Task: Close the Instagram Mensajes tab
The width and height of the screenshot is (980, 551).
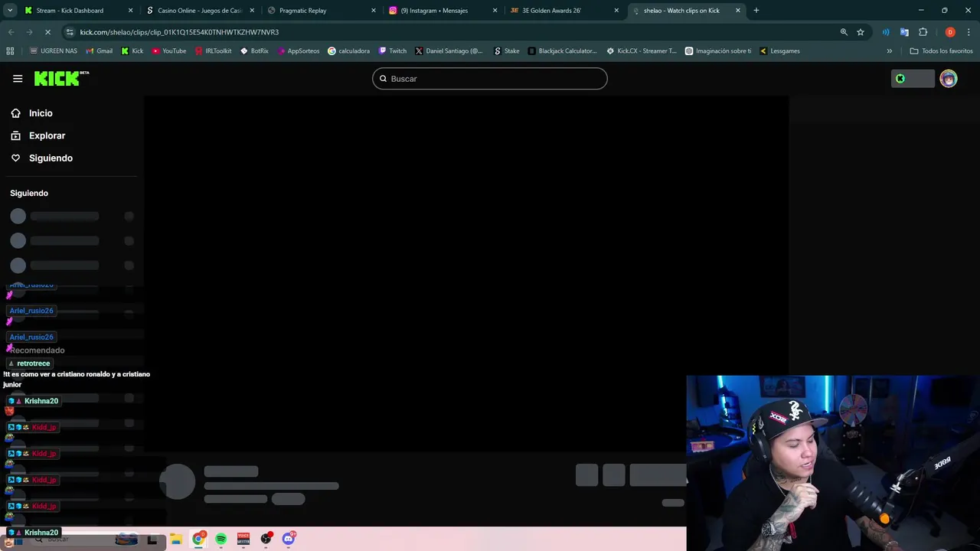Action: (x=495, y=11)
